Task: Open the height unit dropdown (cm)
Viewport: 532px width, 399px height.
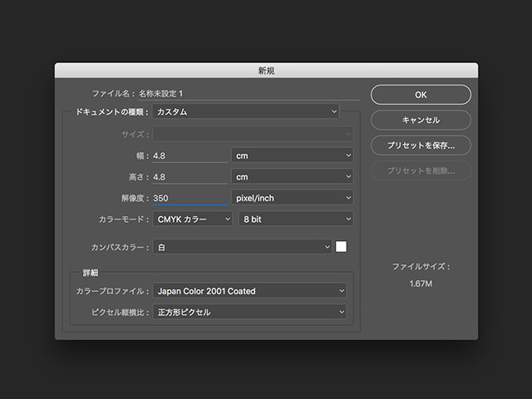Action: pos(293,177)
